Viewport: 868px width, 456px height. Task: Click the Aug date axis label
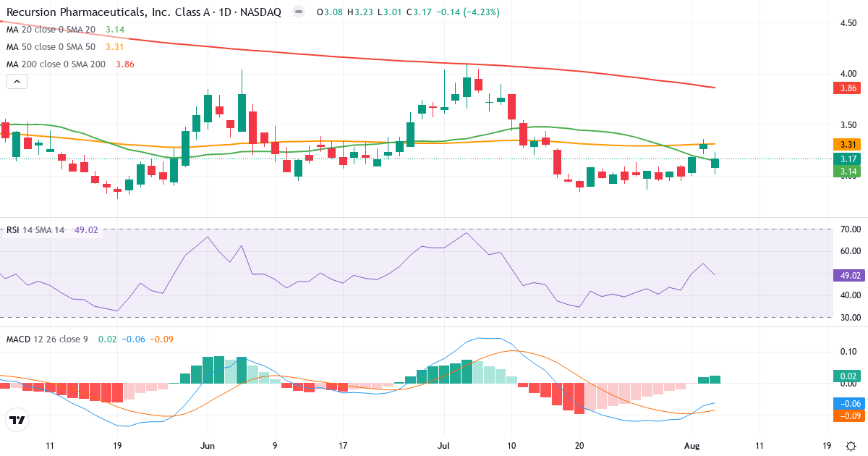coord(694,446)
